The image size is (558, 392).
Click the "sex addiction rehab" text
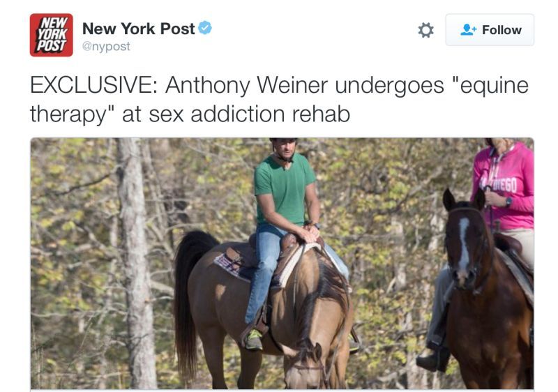250,114
